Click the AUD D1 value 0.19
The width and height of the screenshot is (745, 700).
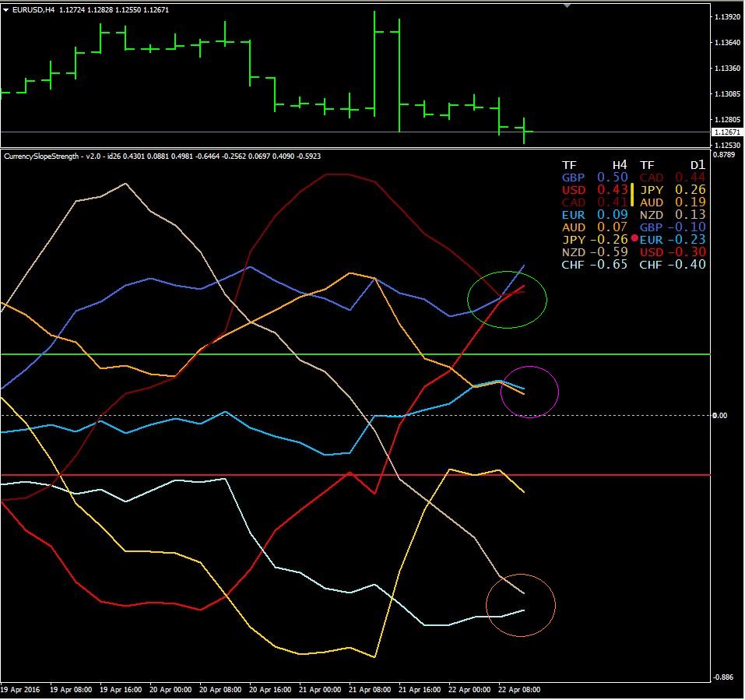(691, 202)
